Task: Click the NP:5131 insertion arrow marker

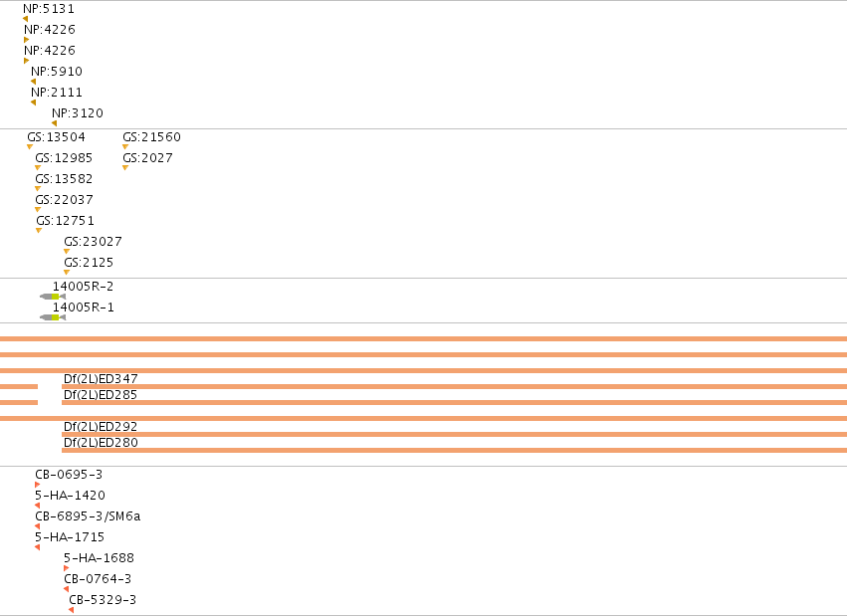Action: tap(26, 19)
